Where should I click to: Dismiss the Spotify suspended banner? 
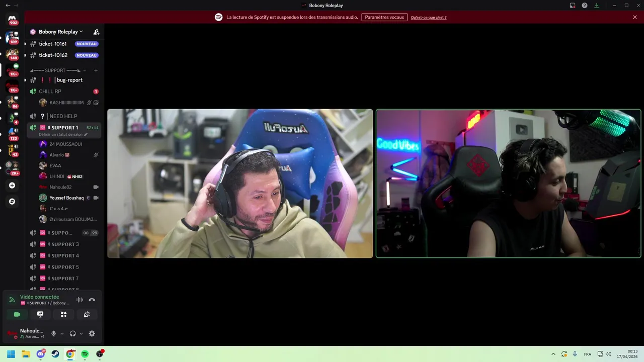[635, 17]
